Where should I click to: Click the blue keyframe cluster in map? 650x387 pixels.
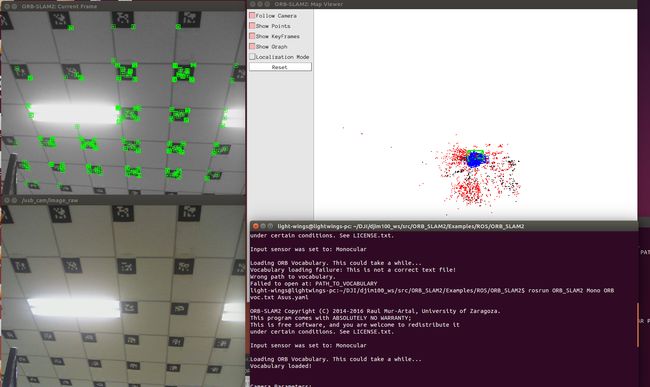(476, 159)
